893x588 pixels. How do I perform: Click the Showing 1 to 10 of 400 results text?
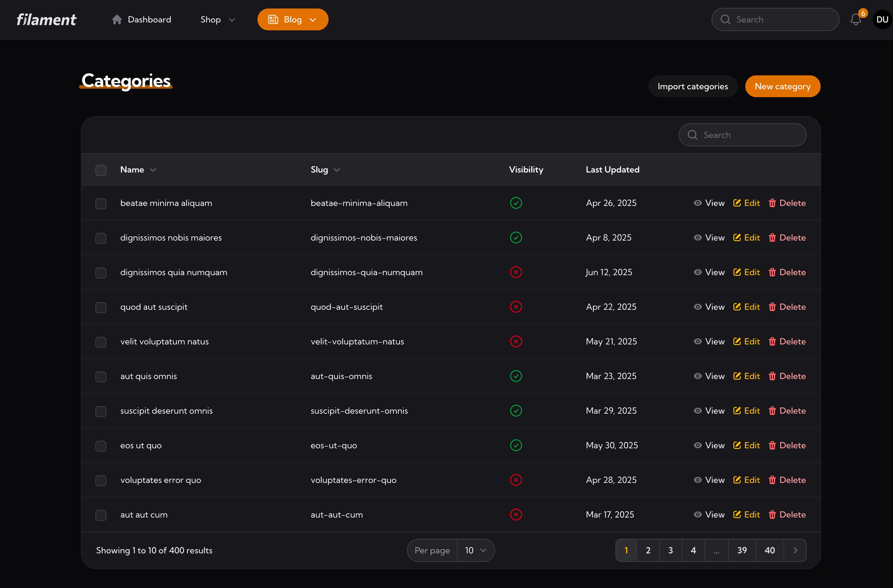[x=154, y=550]
